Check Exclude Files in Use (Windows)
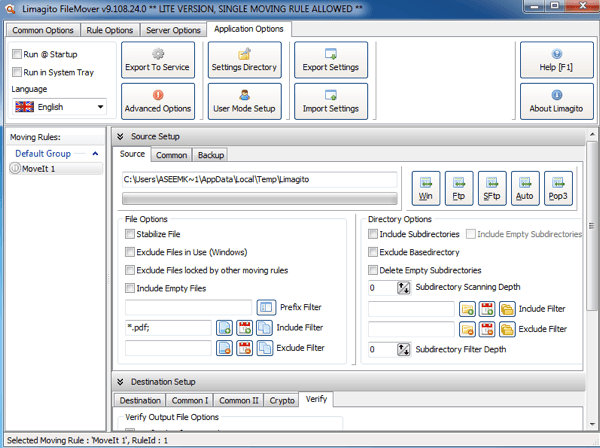This screenshot has width=600, height=448. [x=130, y=252]
